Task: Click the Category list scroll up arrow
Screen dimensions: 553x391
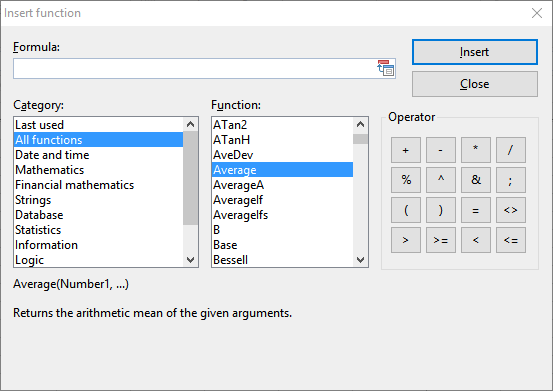Action: point(190,124)
